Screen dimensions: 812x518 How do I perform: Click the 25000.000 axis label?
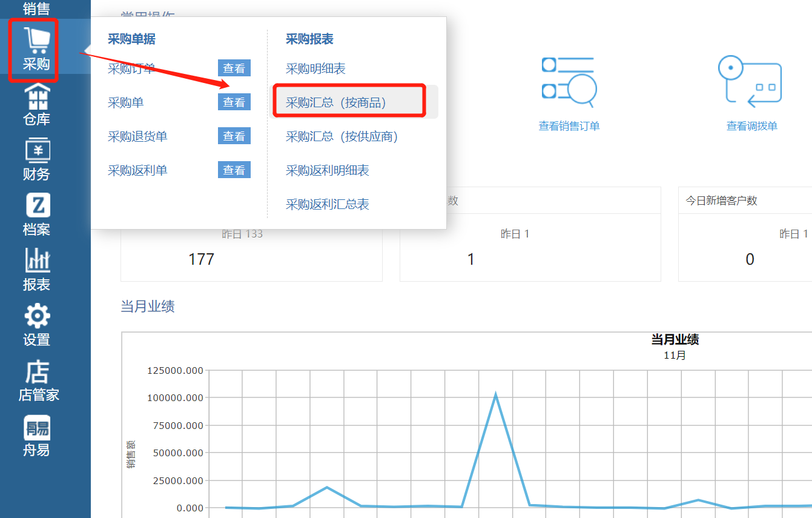coord(177,480)
